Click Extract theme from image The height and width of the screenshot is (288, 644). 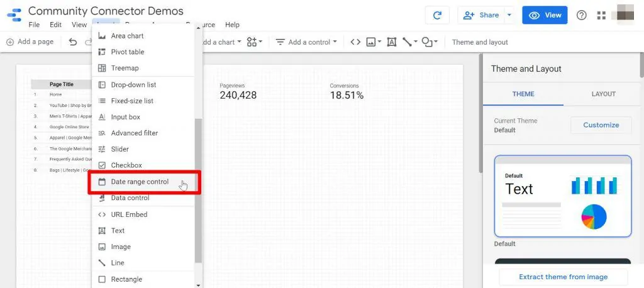[563, 277]
